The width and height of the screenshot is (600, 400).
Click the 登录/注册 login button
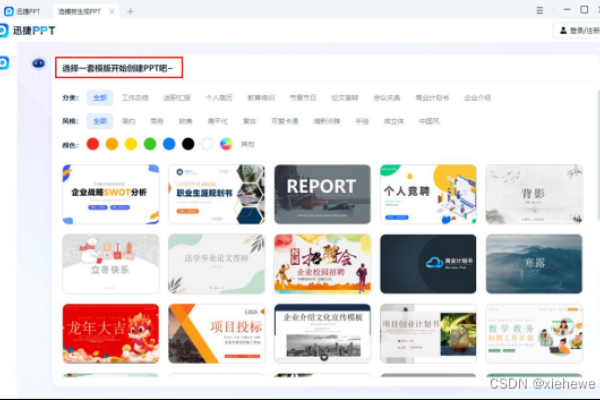pos(580,31)
